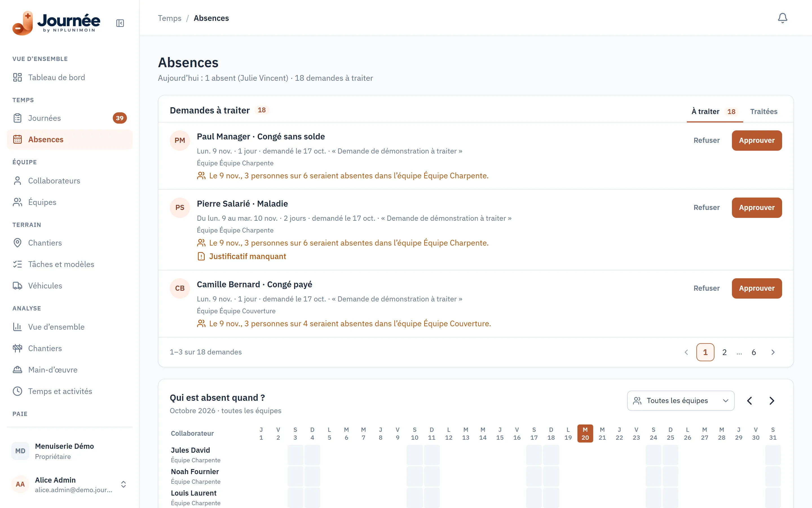Go to page 2 of demandes
This screenshot has width=812, height=508.
coord(724,352)
